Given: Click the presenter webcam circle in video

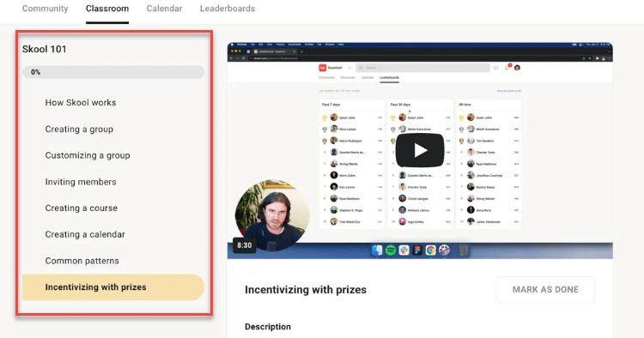Looking at the screenshot, I should click(x=272, y=215).
